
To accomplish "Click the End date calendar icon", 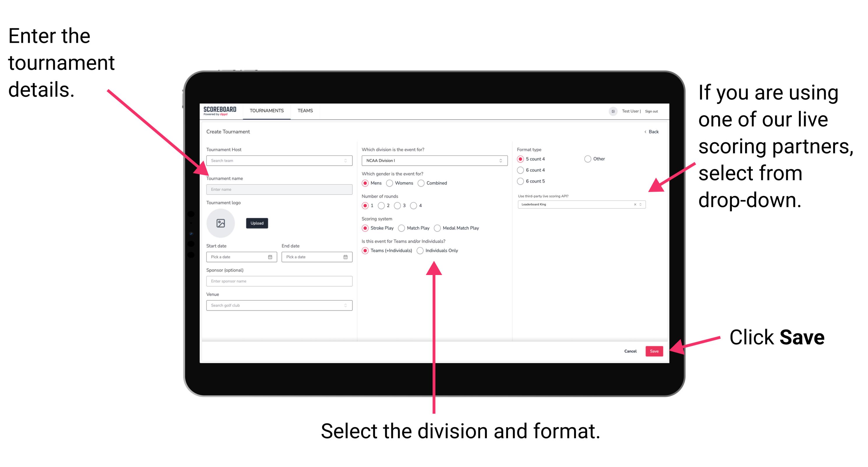I will [346, 257].
